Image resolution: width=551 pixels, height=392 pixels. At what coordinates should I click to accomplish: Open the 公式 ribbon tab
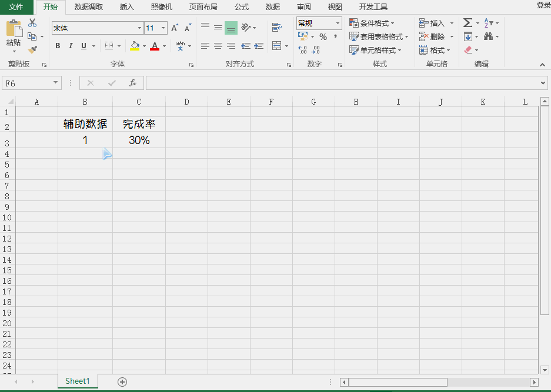tap(241, 7)
